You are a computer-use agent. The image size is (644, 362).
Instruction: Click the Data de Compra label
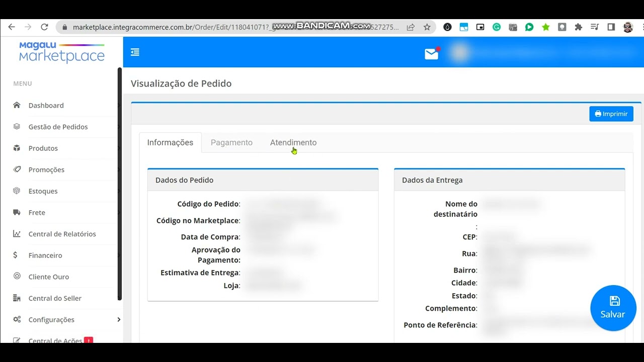(210, 237)
